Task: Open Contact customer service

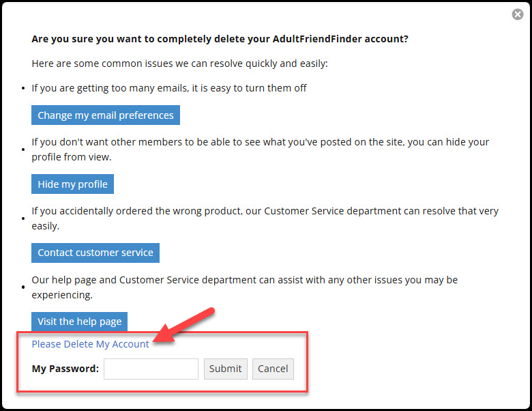Action: coord(95,253)
